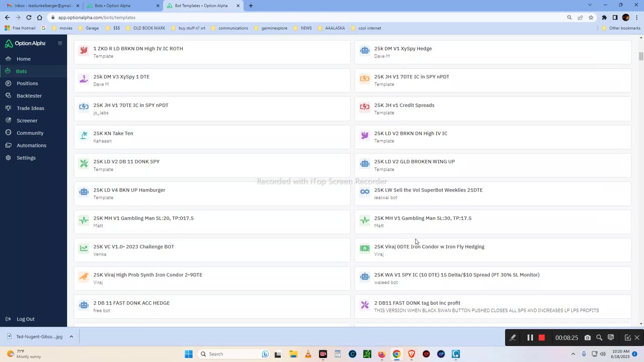Open the Home sidebar item
Image resolution: width=644 pixels, height=362 pixels.
[24, 59]
